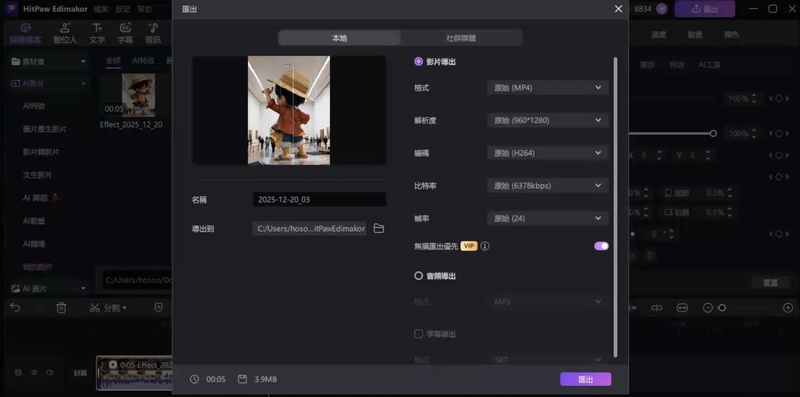Screen dimensions: 800x397
Task: Click the timeline zoom-in plus icon
Action: [x=788, y=308]
